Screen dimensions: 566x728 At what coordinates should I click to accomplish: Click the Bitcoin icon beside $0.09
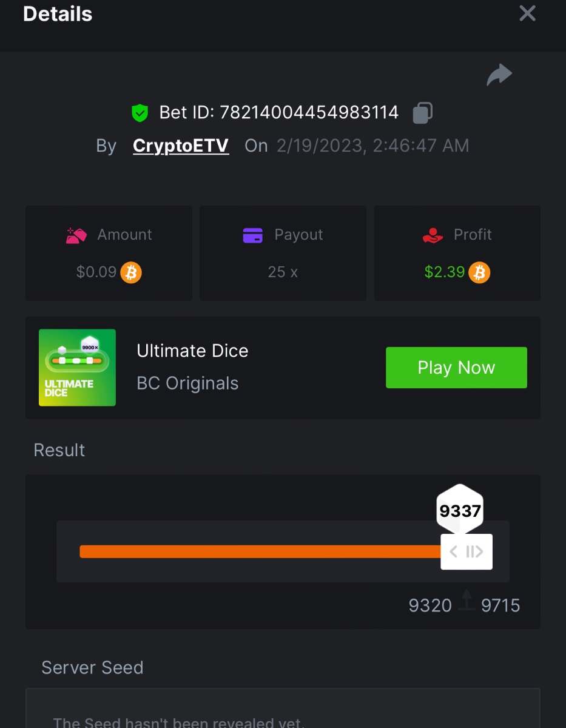pos(130,272)
